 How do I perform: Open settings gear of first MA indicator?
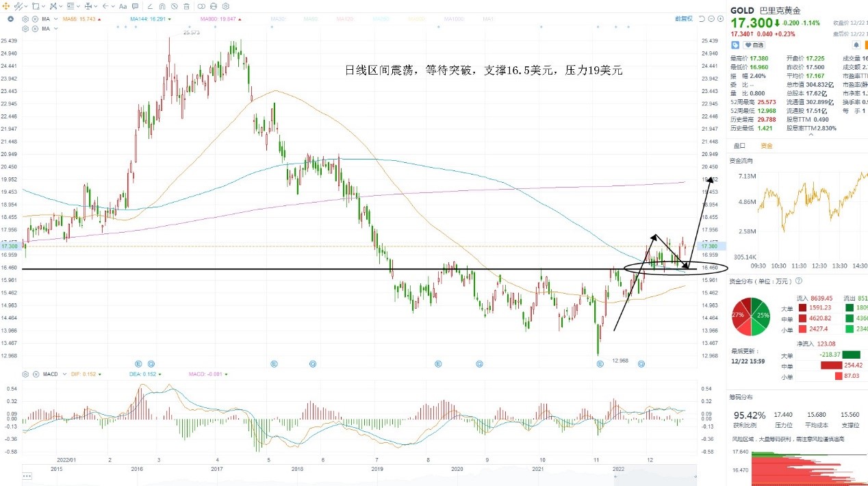pos(25,19)
